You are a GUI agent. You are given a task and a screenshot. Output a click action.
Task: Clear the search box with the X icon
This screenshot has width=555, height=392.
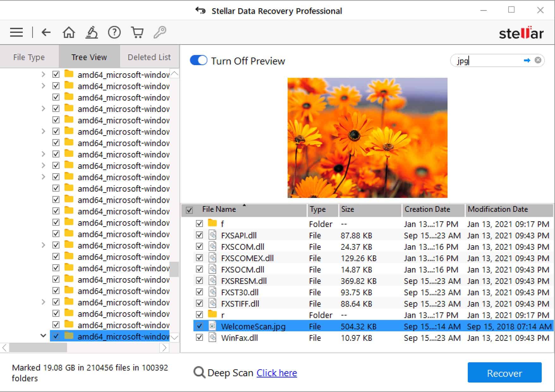click(x=538, y=60)
